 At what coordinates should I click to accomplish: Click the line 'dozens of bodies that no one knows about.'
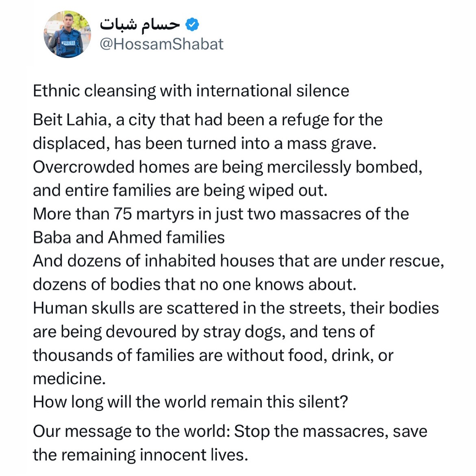[x=194, y=284]
